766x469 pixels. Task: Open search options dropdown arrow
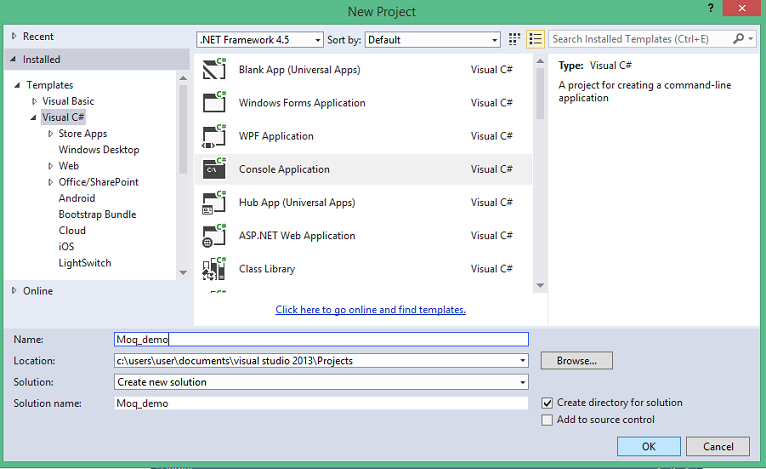751,39
